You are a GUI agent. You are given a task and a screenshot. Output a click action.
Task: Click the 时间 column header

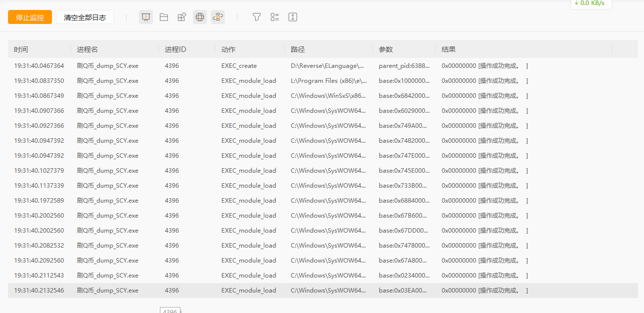tap(21, 49)
